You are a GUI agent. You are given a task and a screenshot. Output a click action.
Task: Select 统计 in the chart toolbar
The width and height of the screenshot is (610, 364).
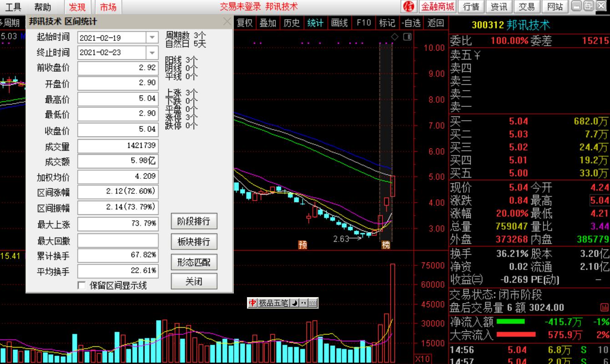315,23
